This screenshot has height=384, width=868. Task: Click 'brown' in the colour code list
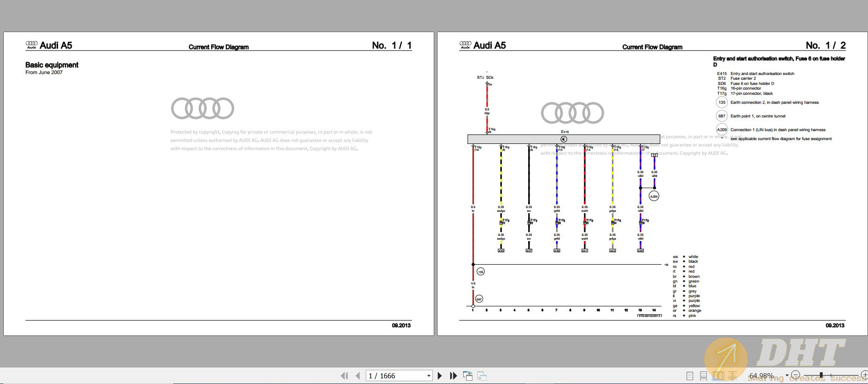click(x=694, y=276)
